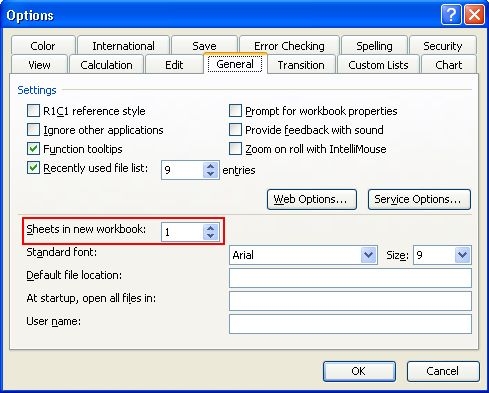489x393 pixels.
Task: Switch to the Calculation tab
Action: click(106, 65)
